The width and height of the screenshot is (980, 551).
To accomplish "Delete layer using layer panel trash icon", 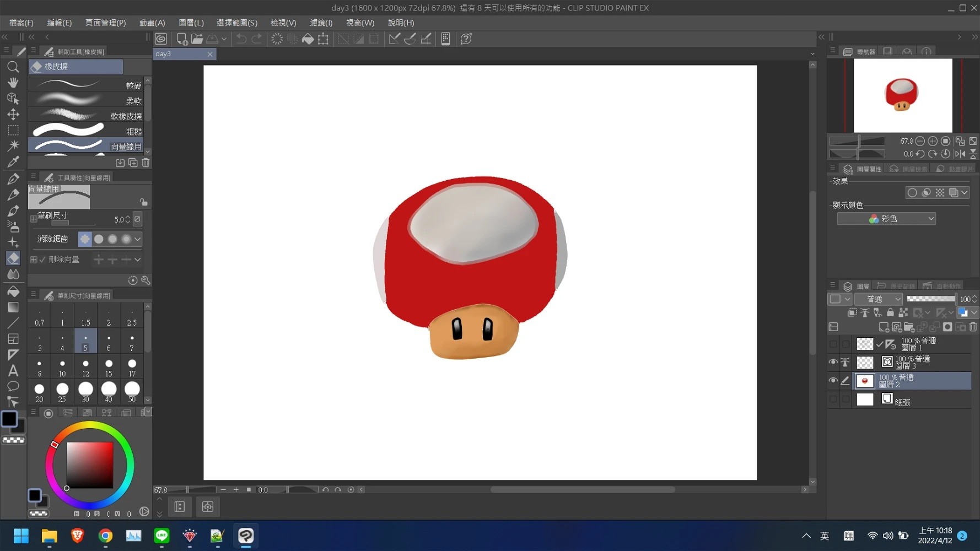I will click(x=973, y=327).
